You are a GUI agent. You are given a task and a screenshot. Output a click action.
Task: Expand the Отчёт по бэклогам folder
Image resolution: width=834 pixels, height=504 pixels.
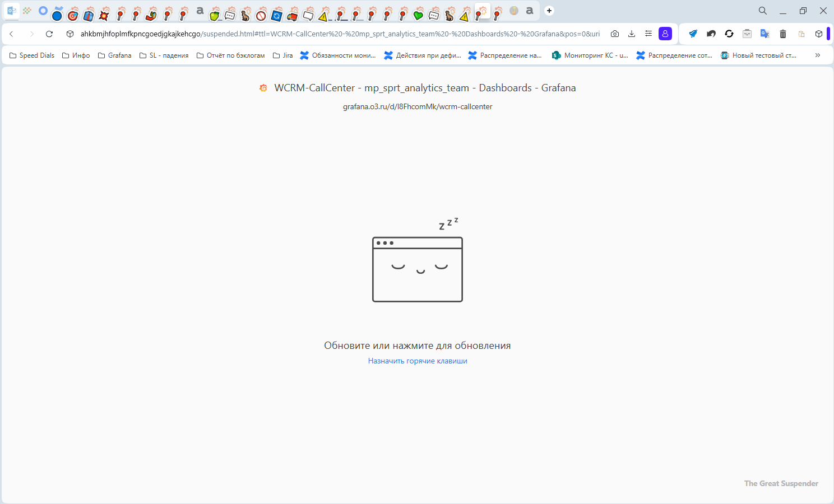point(230,55)
